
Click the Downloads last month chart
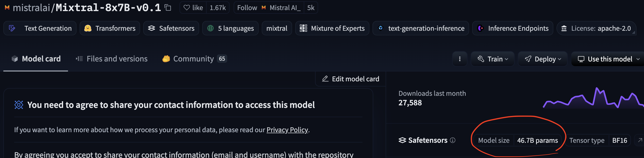(593, 98)
